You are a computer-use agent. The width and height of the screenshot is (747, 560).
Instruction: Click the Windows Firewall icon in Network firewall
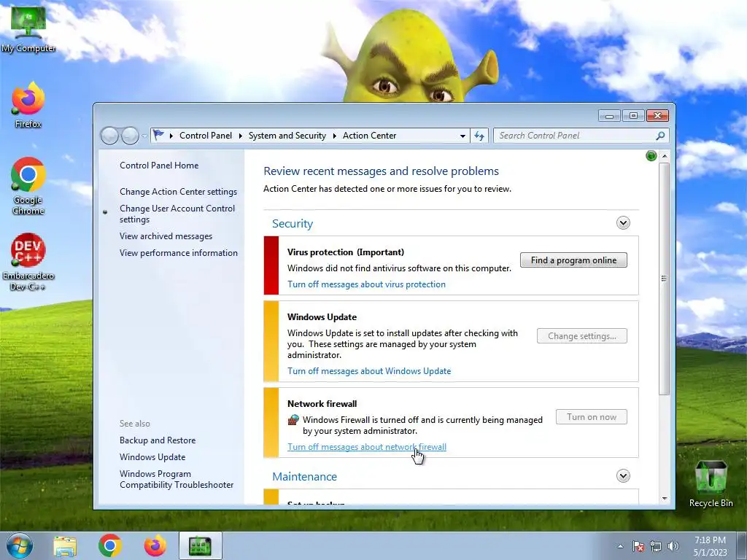click(x=293, y=419)
